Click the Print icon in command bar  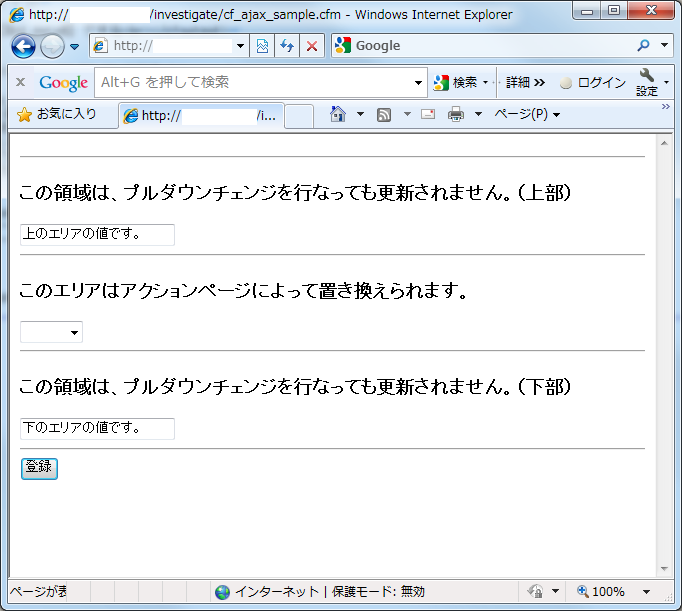pos(456,114)
